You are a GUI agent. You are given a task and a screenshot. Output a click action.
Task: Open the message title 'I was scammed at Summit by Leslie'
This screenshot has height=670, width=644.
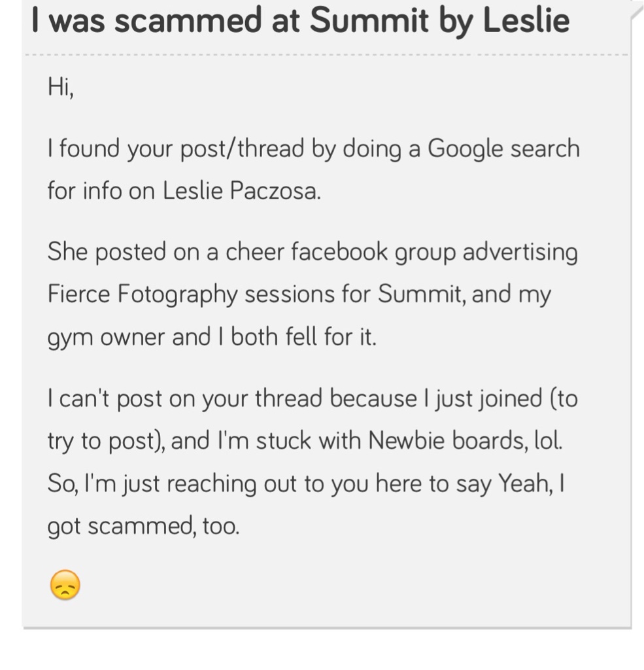(301, 20)
